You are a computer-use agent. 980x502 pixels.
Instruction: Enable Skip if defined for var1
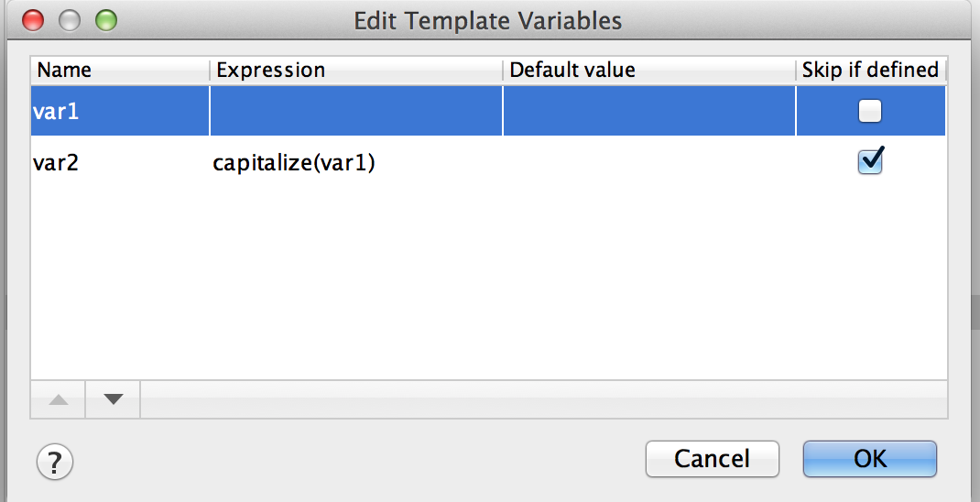[870, 111]
